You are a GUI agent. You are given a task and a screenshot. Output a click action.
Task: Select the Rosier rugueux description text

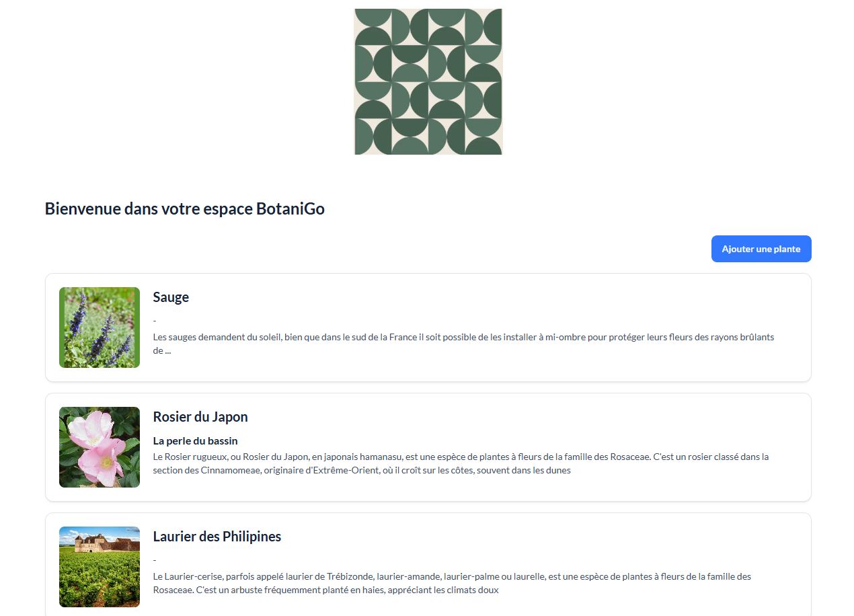click(461, 463)
